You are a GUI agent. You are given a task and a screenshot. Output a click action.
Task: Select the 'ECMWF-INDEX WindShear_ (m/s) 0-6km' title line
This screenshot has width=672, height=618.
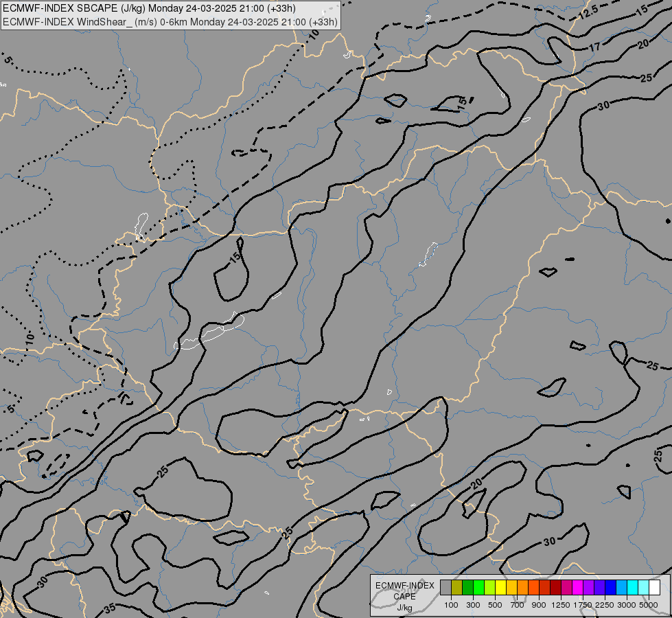170,22
